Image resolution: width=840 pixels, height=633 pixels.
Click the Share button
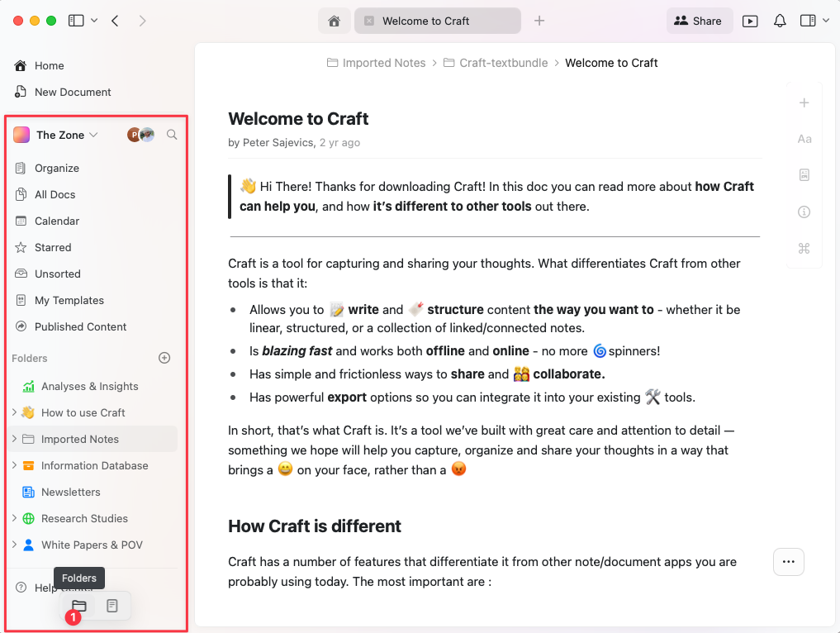click(699, 20)
